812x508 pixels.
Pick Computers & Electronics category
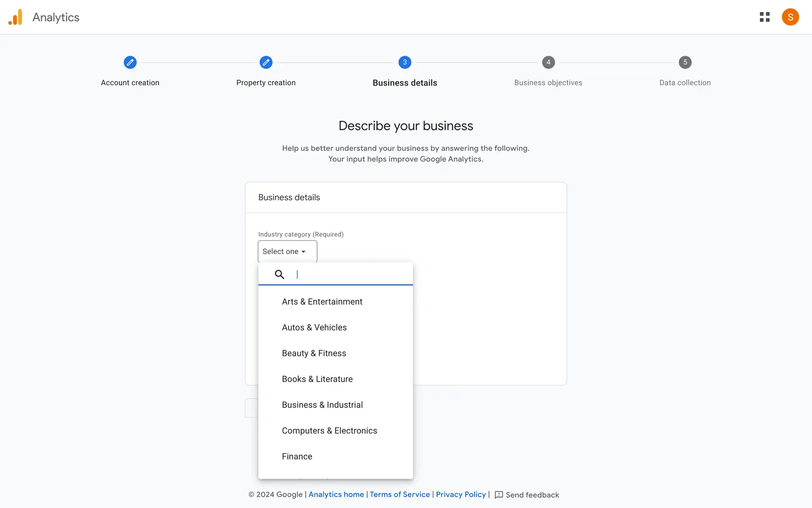point(329,431)
